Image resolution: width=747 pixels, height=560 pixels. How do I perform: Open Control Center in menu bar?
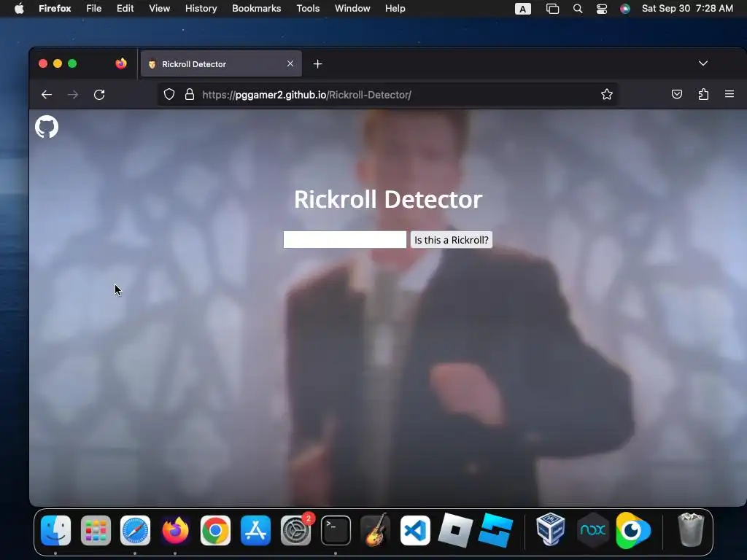coord(602,9)
